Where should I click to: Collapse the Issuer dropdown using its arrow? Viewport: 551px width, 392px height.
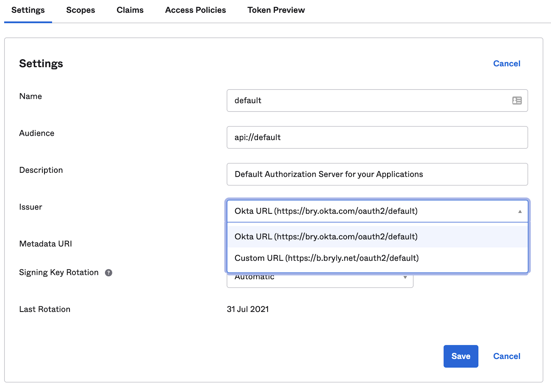coord(520,211)
